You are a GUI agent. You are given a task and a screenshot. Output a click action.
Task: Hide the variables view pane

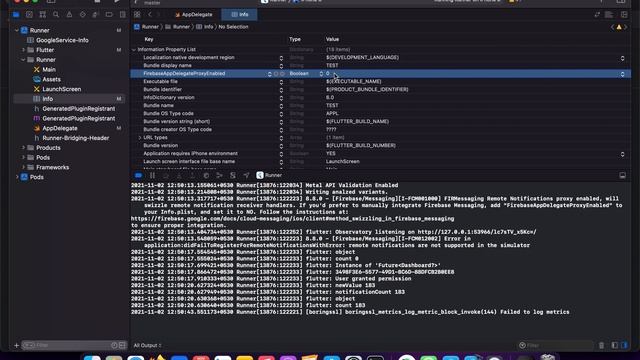point(615,345)
